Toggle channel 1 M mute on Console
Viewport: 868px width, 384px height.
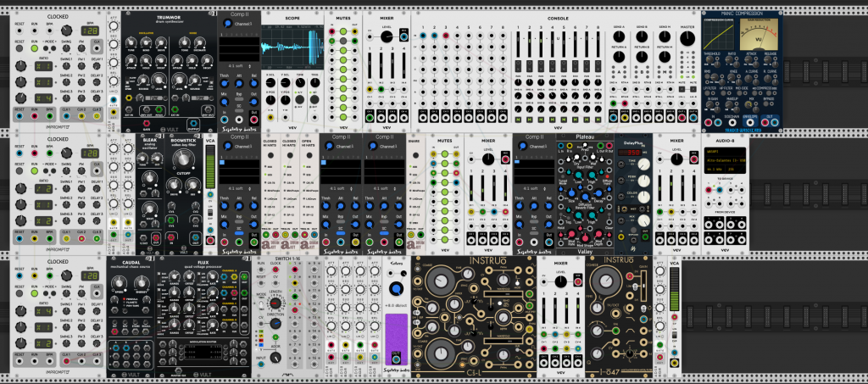pyautogui.click(x=518, y=120)
